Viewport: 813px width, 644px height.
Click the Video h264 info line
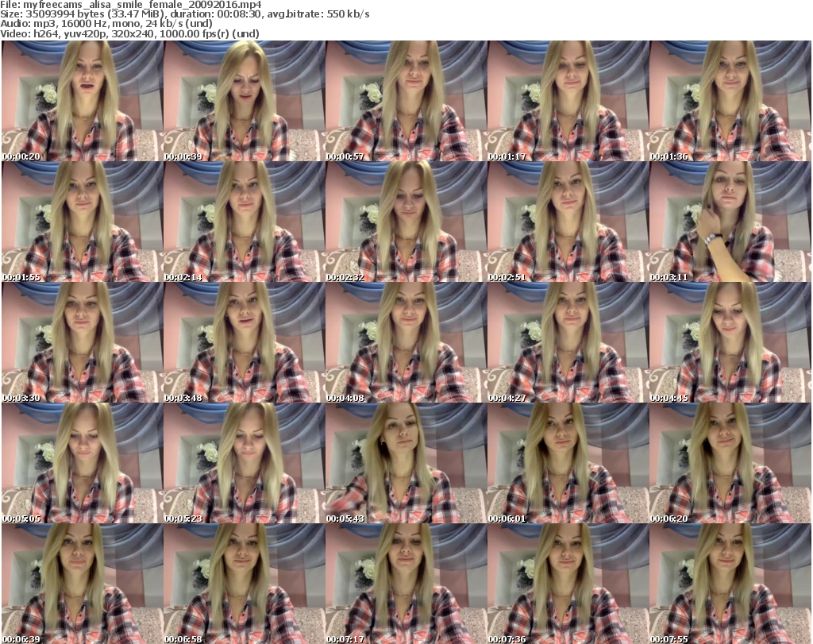(129, 33)
